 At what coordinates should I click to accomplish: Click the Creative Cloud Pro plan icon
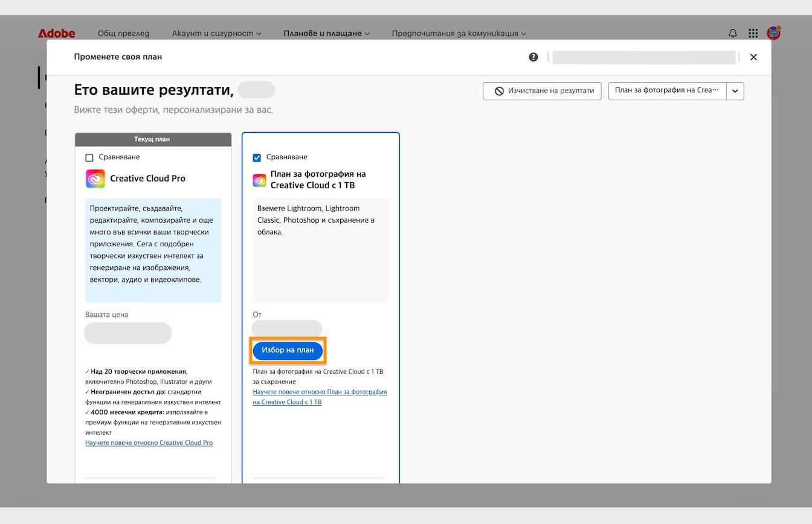point(95,179)
